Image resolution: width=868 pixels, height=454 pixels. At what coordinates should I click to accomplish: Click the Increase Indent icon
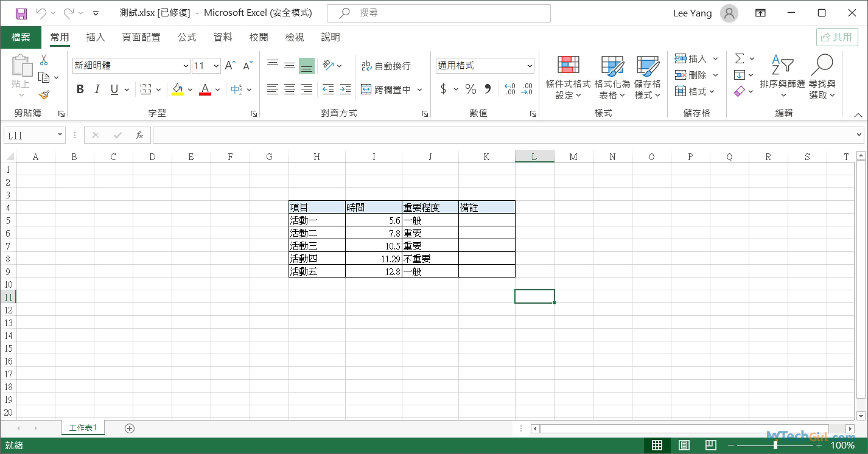345,89
